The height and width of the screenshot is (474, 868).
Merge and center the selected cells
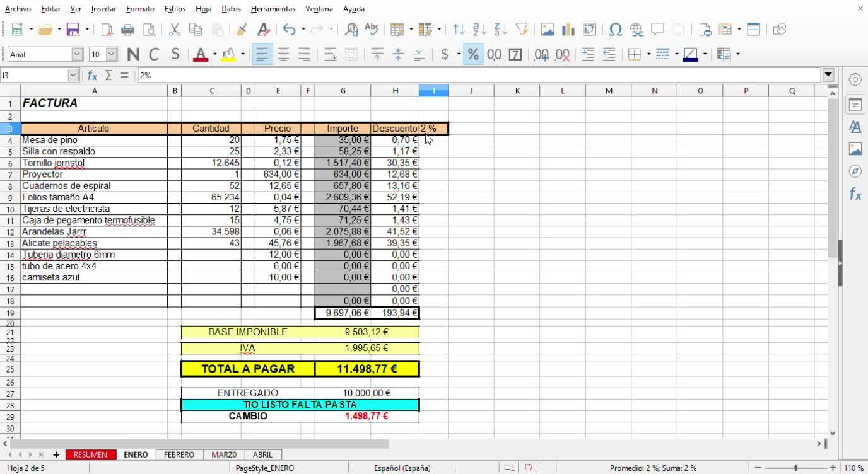(351, 54)
